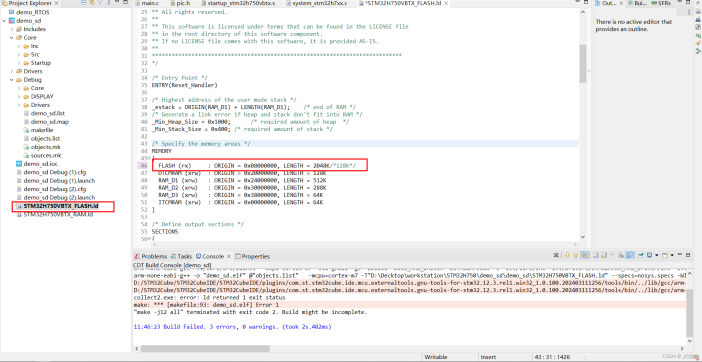Switch to the pic.h editor tab
The height and width of the screenshot is (362, 702).
pyautogui.click(x=179, y=3)
